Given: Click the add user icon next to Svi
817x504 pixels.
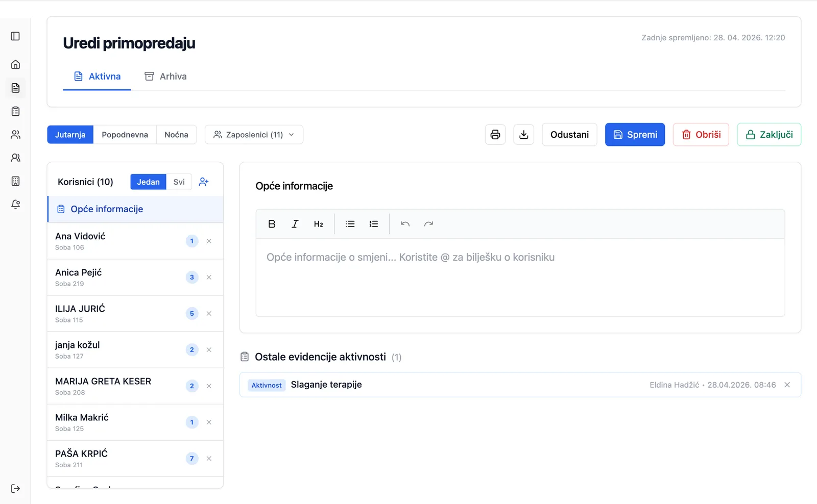Looking at the screenshot, I should pos(204,182).
